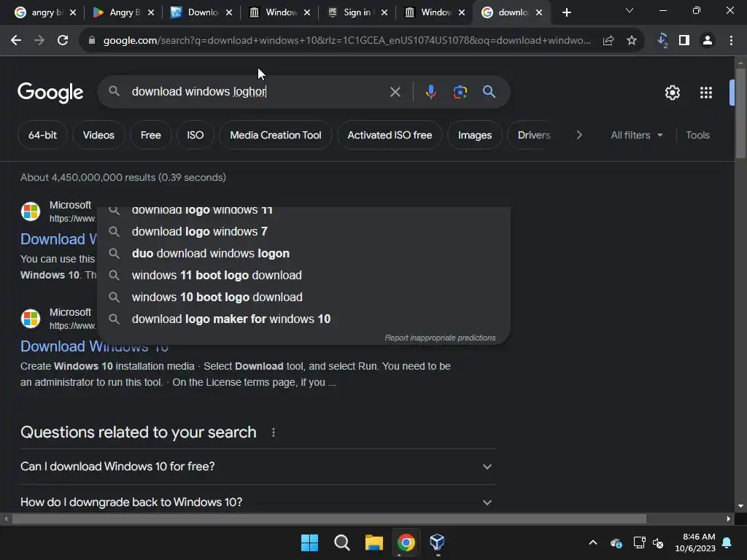Screen dimensions: 747x560
Task: Open tab search dropdown in title bar
Action: pyautogui.click(x=630, y=10)
